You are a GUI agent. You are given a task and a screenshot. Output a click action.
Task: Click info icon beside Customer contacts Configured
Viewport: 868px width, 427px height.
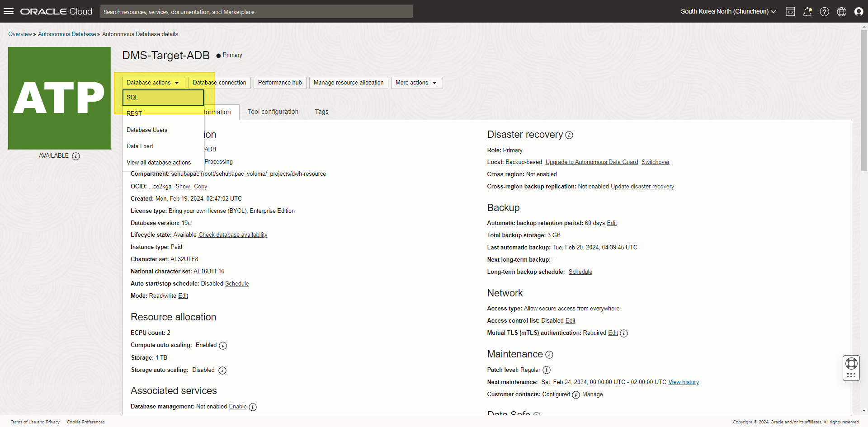click(576, 395)
